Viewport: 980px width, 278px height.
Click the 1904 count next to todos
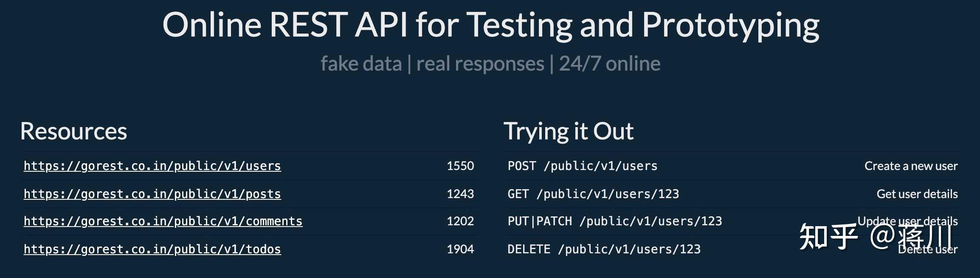click(460, 249)
